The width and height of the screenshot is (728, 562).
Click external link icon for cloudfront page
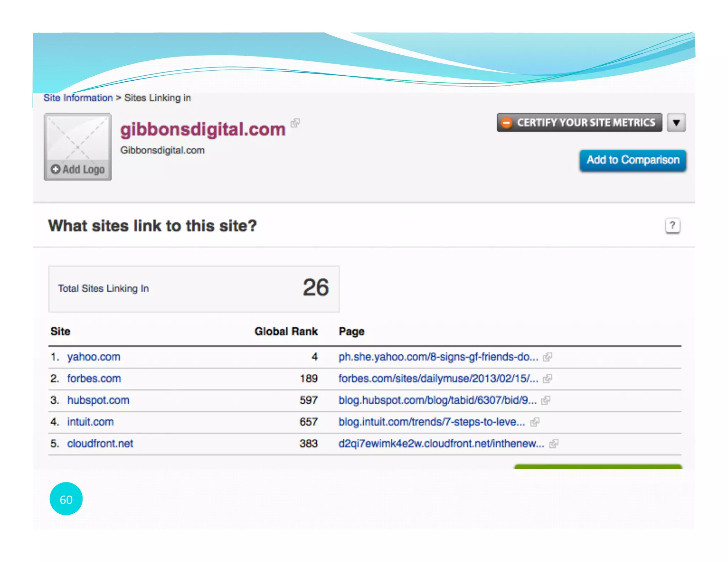553,444
